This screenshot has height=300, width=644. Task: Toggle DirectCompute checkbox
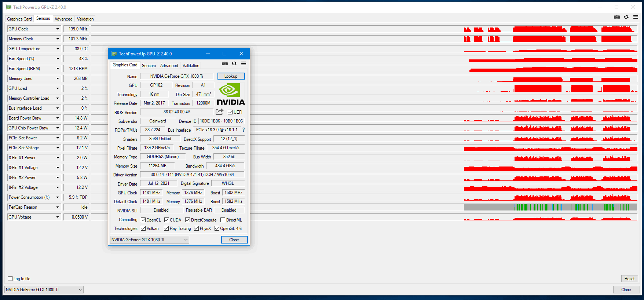point(187,220)
